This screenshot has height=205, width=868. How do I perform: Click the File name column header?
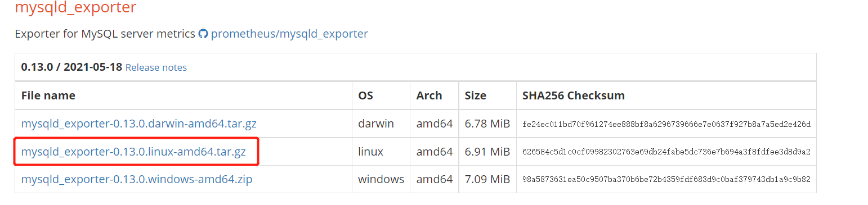point(48,95)
